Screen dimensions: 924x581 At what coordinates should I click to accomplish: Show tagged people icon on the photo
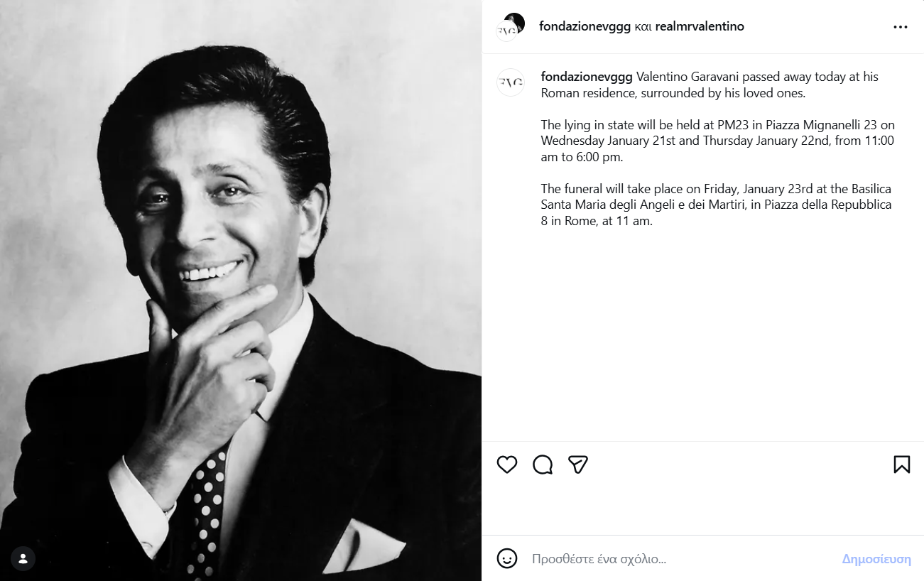pos(23,558)
